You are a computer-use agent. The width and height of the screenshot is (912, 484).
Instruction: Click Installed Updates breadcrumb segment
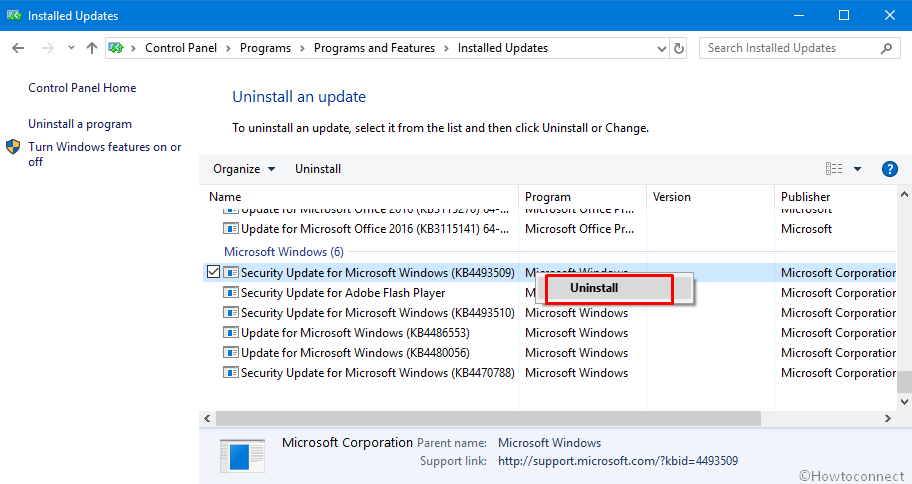coord(503,48)
